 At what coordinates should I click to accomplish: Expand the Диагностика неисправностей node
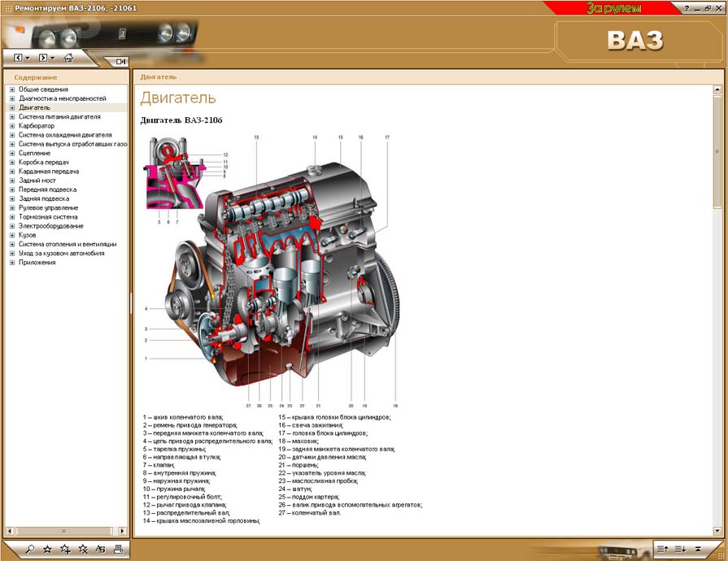(x=12, y=98)
